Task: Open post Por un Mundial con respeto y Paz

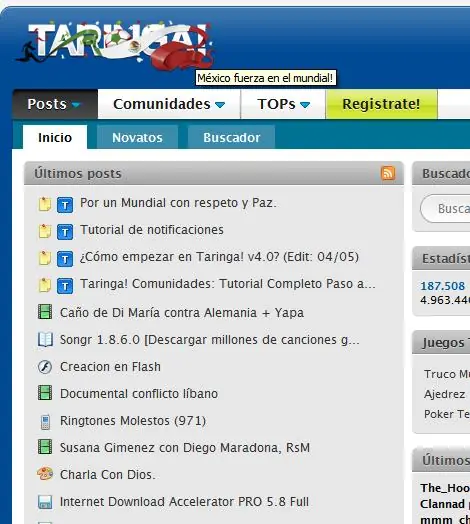Action: pyautogui.click(x=178, y=203)
